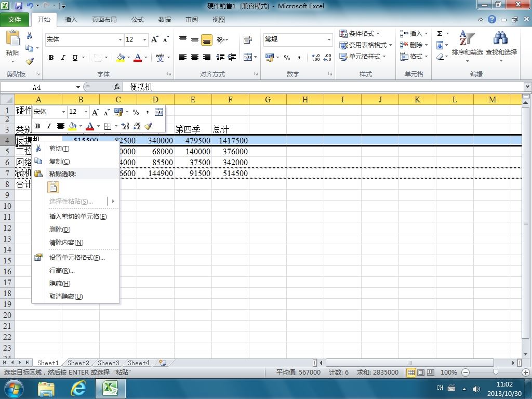The height and width of the screenshot is (399, 532).
Task: Zoom out with the minus button
Action: pos(465,372)
